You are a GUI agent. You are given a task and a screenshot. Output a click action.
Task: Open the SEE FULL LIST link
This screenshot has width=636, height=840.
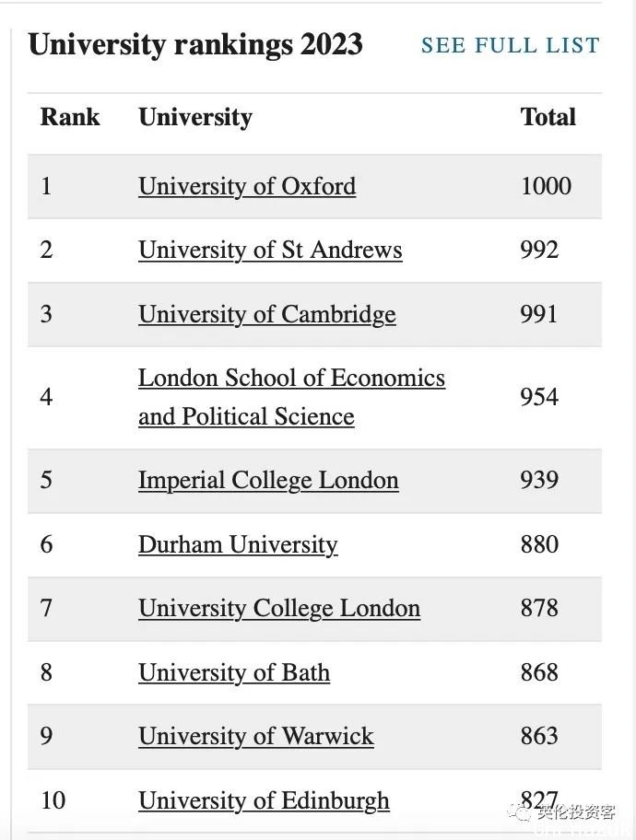[510, 45]
